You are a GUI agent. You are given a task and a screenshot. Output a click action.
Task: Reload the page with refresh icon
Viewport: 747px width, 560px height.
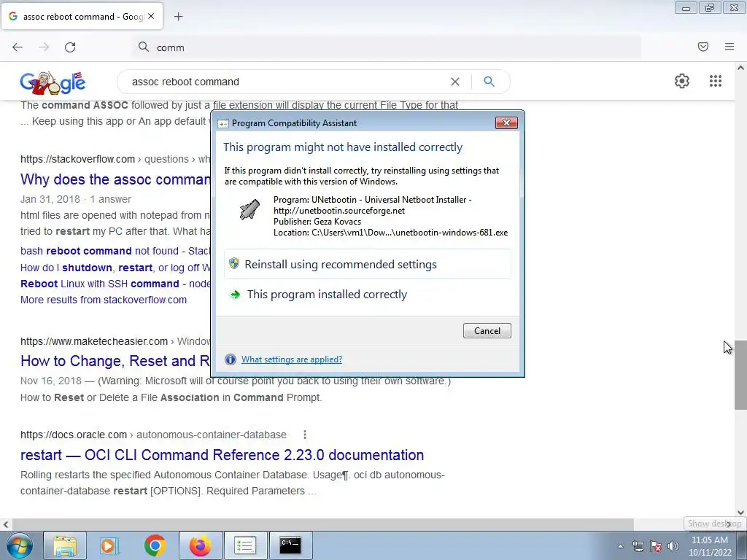tap(70, 47)
